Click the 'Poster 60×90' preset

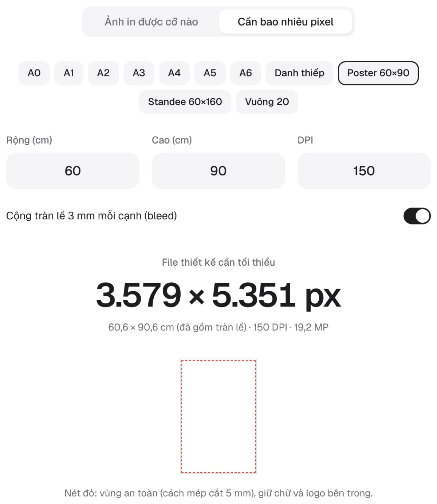378,73
